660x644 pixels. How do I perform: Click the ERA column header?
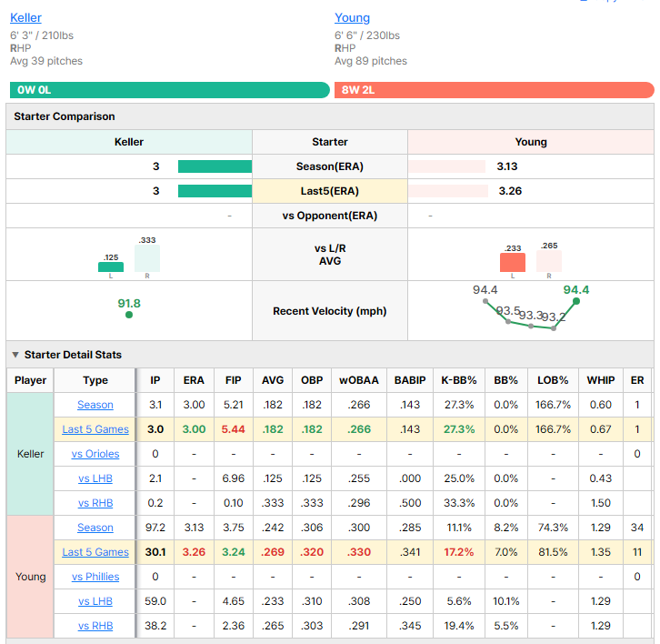click(x=194, y=380)
